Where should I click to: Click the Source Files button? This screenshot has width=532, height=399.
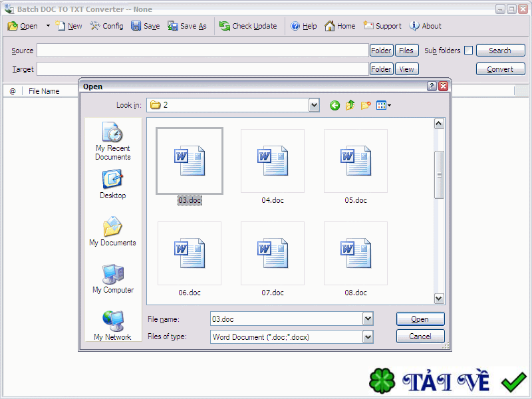406,51
